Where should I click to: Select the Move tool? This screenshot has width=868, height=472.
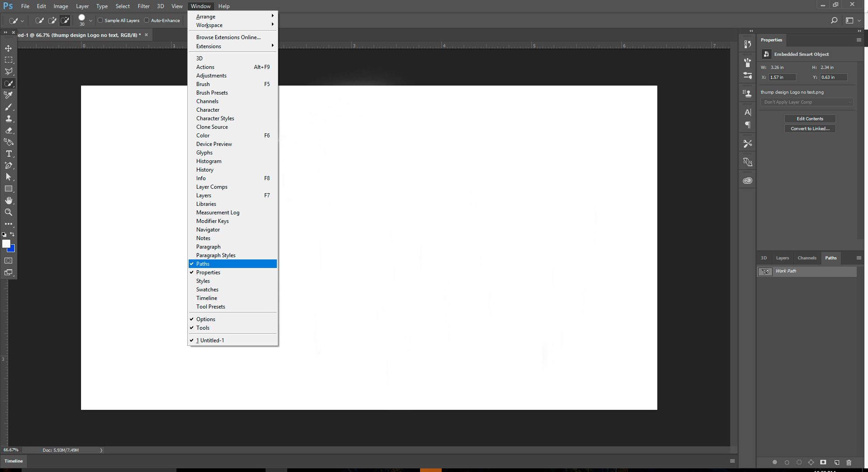coord(9,47)
